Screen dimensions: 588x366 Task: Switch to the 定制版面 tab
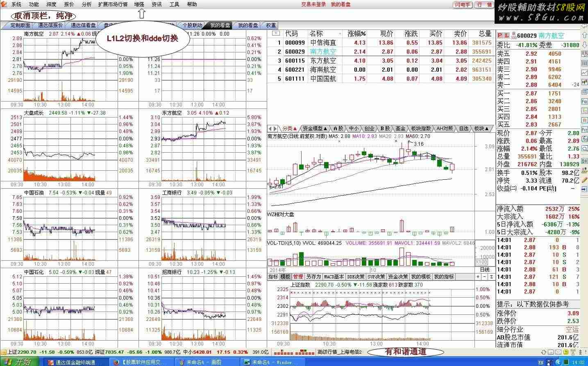20,25
